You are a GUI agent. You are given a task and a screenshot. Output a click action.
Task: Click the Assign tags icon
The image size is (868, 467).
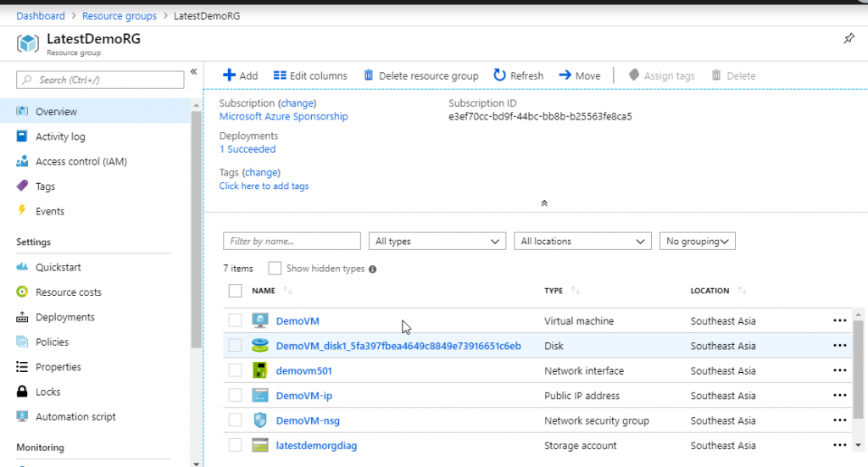(634, 75)
